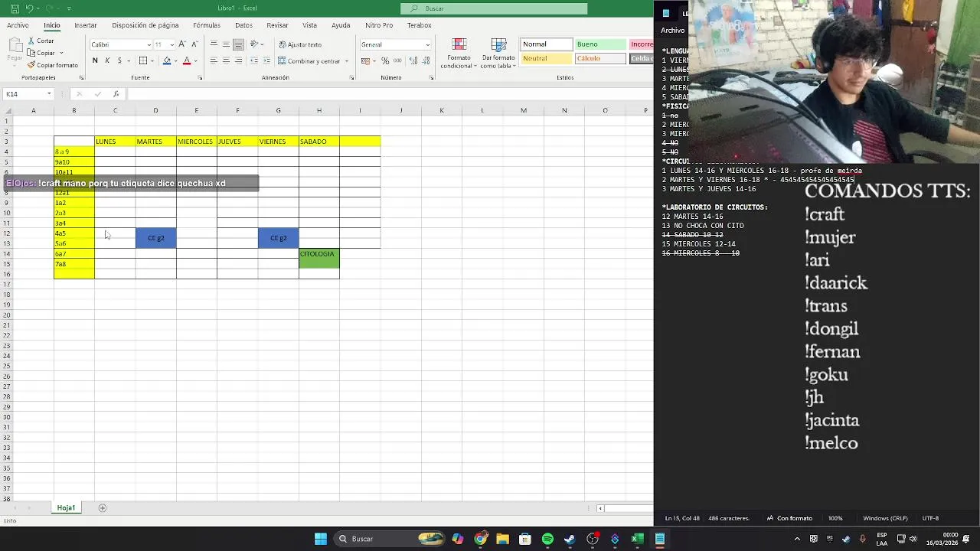Open the Windows Start menu

(321, 539)
